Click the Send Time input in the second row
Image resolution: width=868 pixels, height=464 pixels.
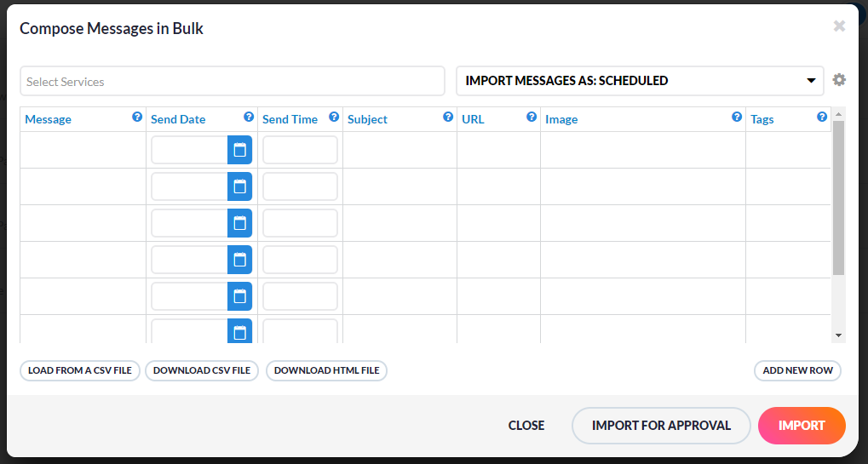[x=300, y=186]
